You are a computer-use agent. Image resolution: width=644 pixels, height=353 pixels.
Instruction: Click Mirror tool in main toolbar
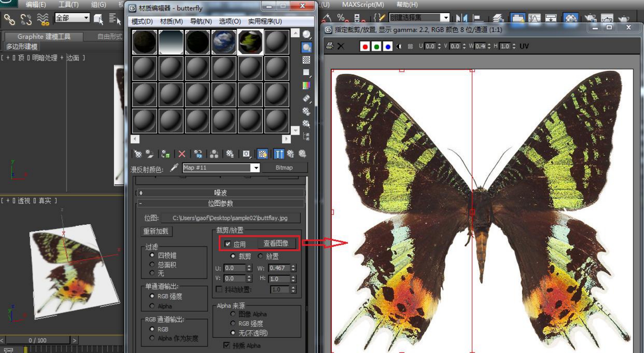click(x=461, y=18)
